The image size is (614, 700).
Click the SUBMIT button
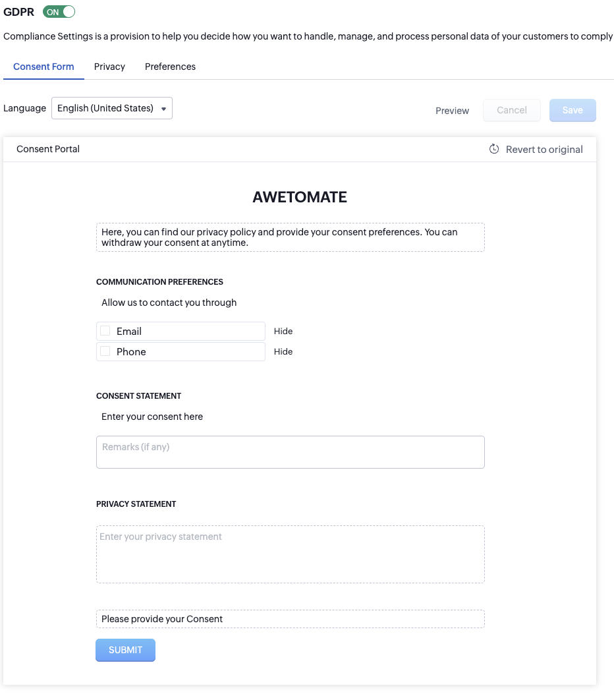[x=125, y=650]
